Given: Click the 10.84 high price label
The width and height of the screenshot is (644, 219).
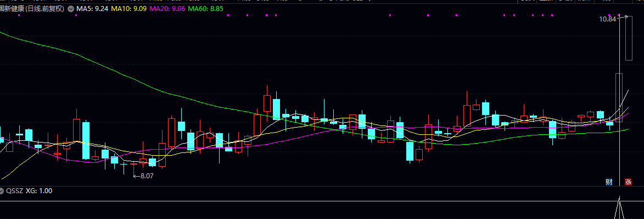Looking at the screenshot, I should tap(607, 19).
